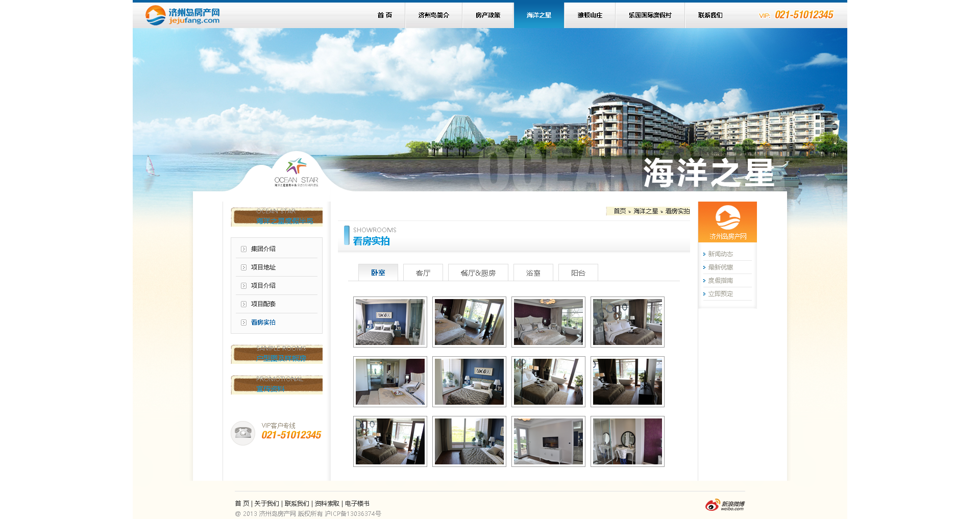Click arrow icon beside 集团介绍

pos(244,249)
